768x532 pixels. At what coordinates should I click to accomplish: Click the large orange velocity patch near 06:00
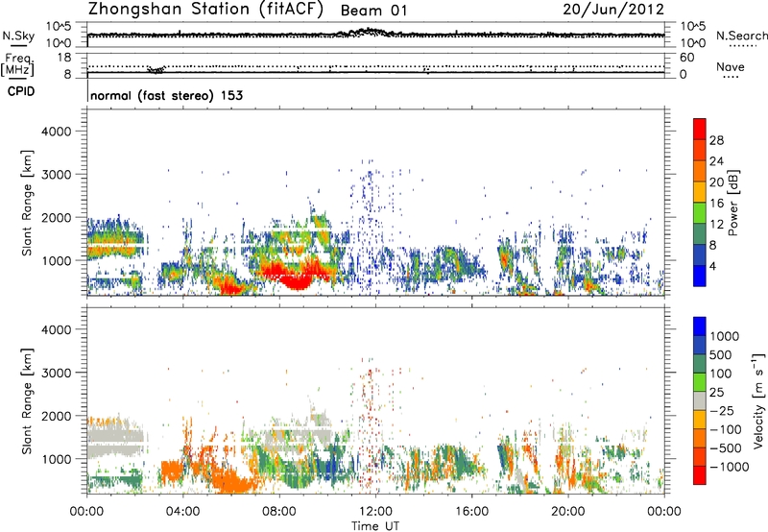pos(232,480)
